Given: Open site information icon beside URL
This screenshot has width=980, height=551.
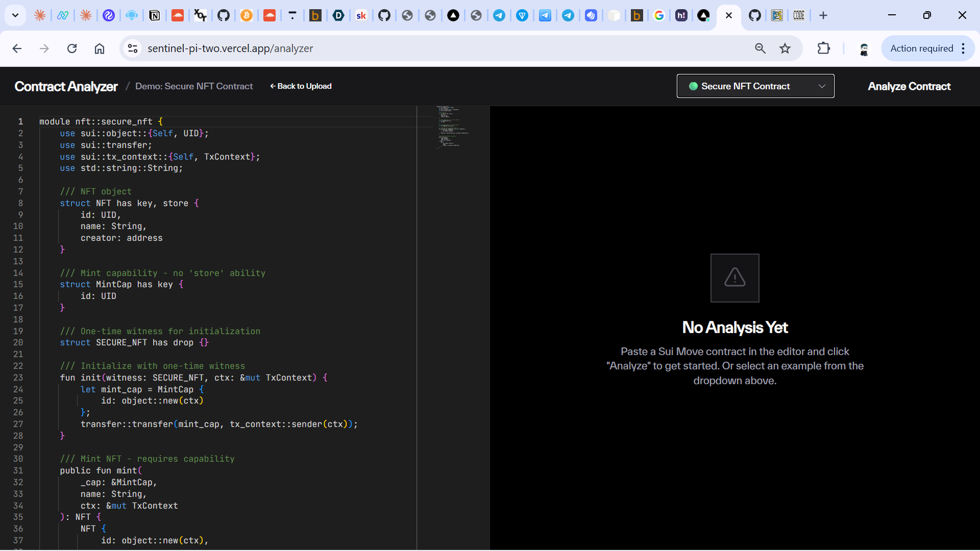Looking at the screenshot, I should coord(133,48).
